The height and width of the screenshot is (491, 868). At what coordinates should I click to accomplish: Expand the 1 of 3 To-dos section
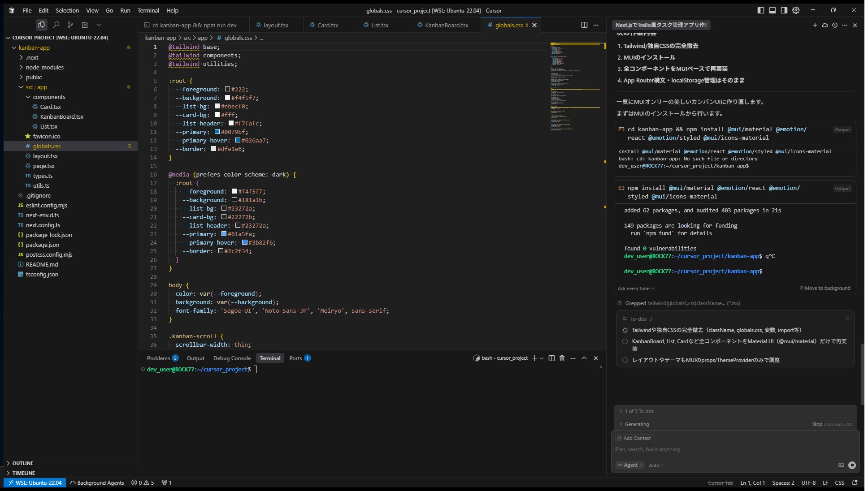(x=639, y=411)
